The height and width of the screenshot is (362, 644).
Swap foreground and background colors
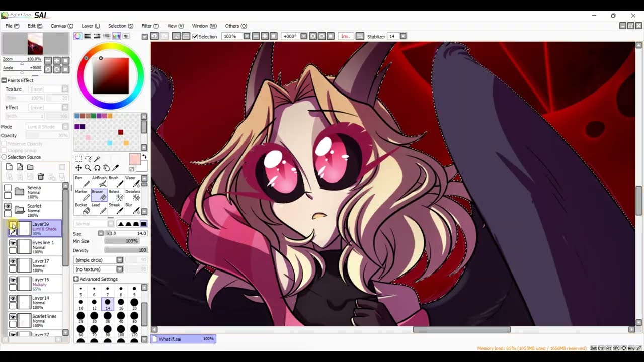(144, 157)
